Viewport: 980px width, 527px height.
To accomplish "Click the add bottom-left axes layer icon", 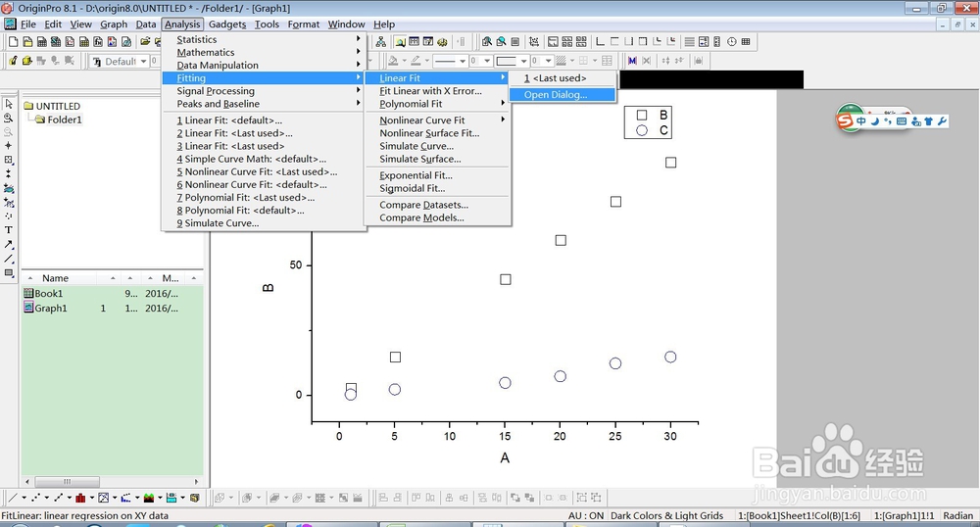I will pyautogui.click(x=600, y=42).
